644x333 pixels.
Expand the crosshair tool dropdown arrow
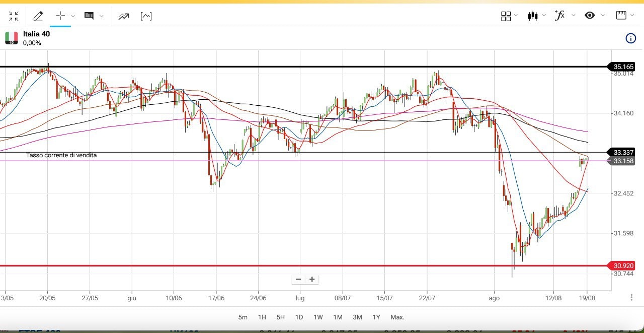[73, 16]
